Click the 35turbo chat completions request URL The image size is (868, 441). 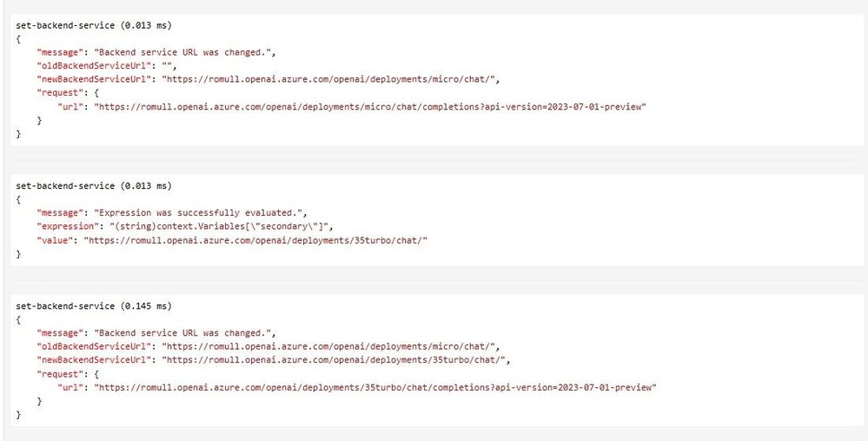point(374,388)
